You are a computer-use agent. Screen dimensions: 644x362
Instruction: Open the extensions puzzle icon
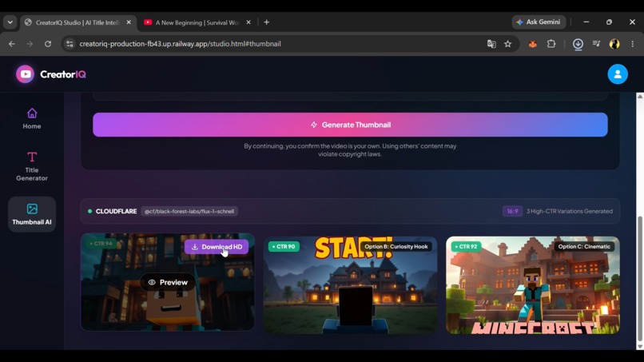pyautogui.click(x=551, y=44)
